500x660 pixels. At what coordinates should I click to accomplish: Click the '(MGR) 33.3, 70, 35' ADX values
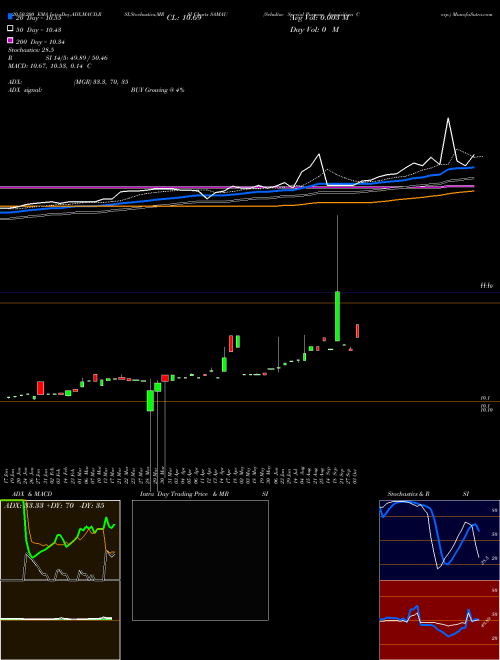click(x=101, y=82)
